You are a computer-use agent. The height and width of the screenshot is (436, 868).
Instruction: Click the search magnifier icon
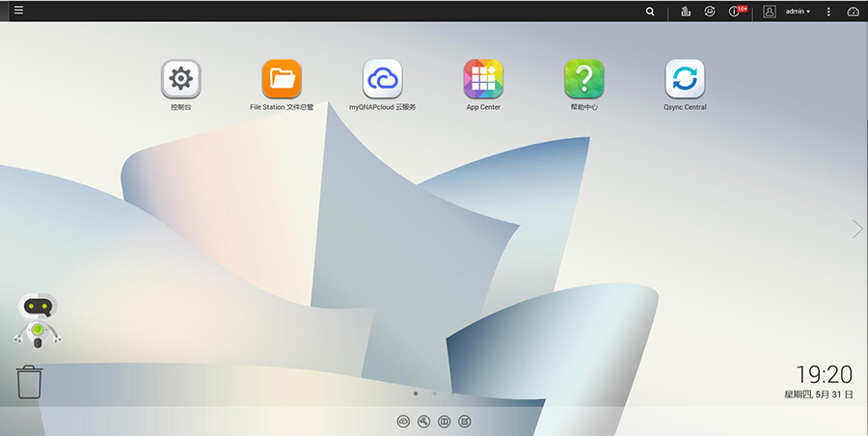coord(650,12)
